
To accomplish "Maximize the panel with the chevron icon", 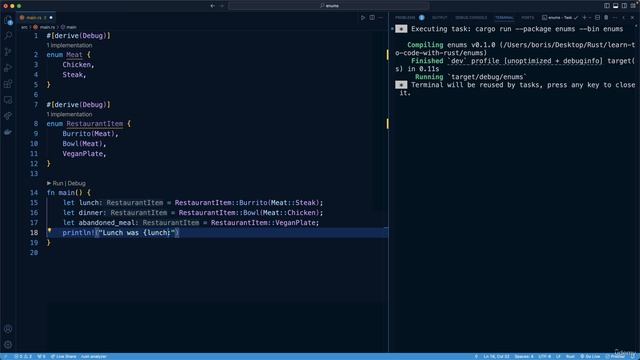I will 623,18.
